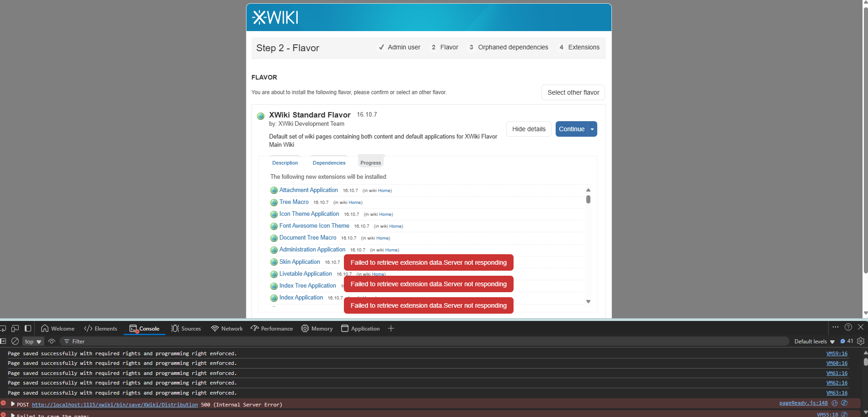Click the Livetable Application extension icon

[x=274, y=274]
